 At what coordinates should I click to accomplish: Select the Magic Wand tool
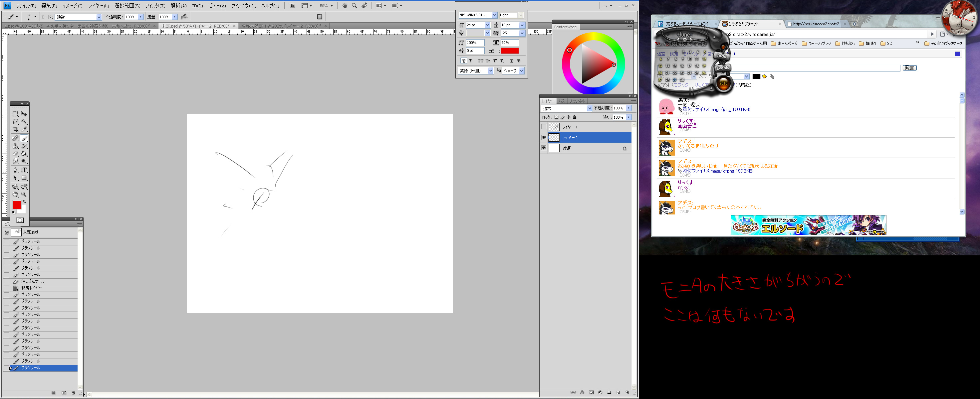tap(24, 122)
